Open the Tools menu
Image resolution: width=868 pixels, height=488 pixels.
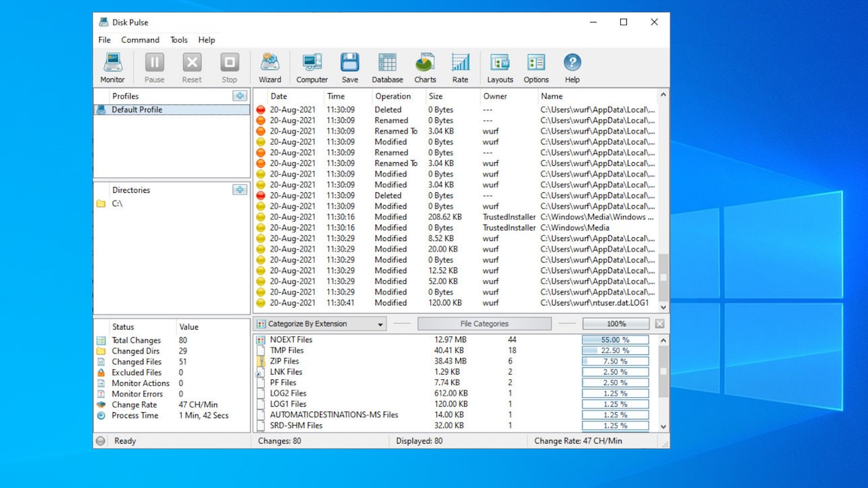pyautogui.click(x=179, y=40)
